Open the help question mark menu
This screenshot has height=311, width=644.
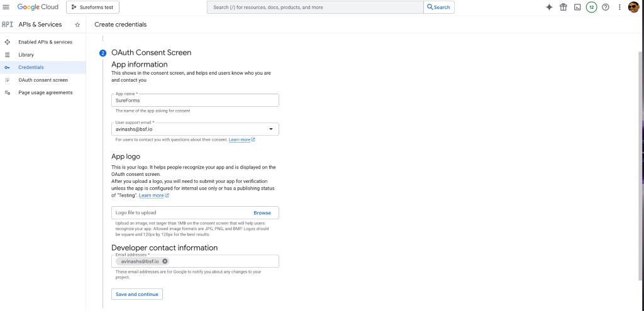click(x=606, y=7)
